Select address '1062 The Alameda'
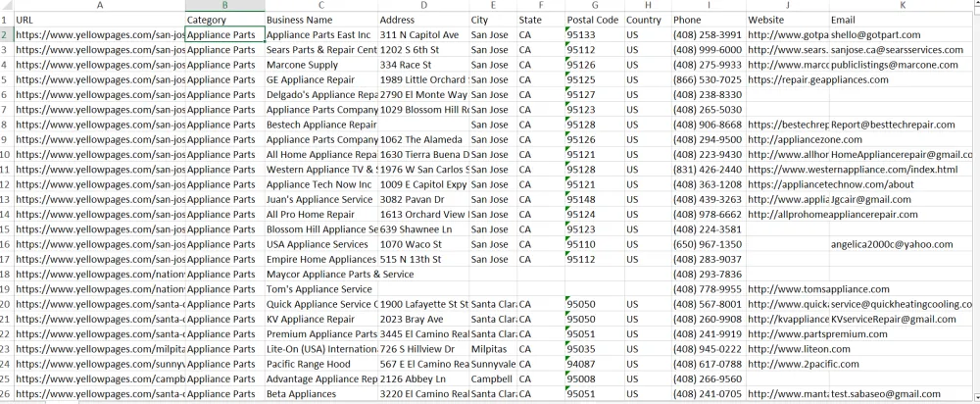The image size is (980, 404). pos(423,139)
